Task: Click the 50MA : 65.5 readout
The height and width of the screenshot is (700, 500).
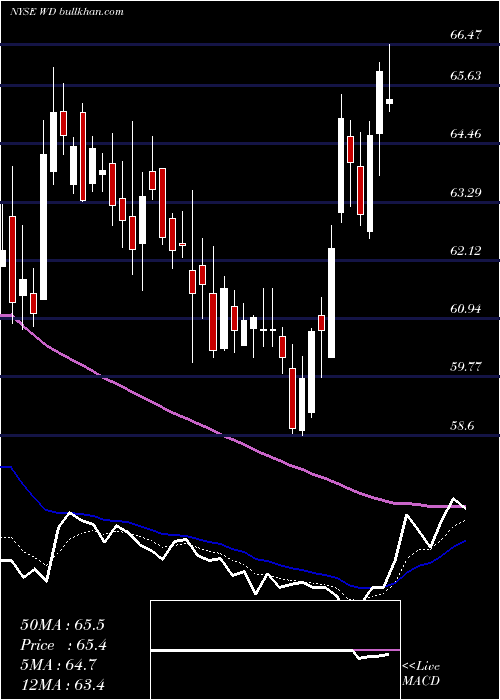Action: coord(62,625)
